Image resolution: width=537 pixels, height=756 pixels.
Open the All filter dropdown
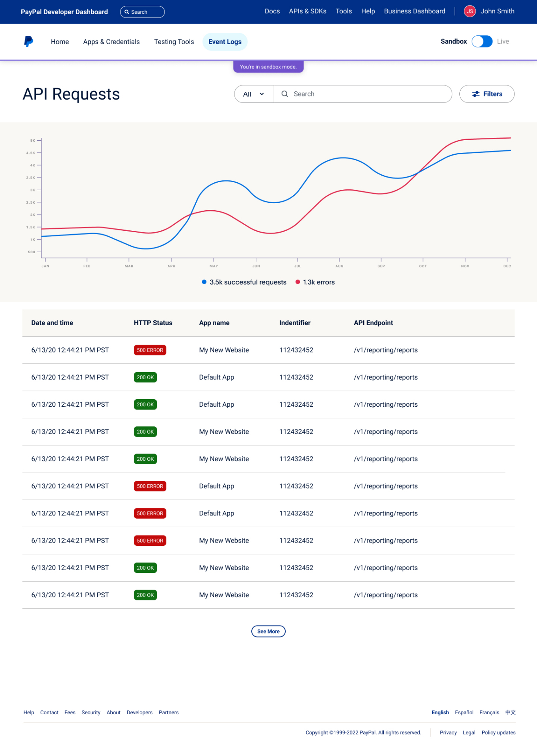tap(254, 94)
